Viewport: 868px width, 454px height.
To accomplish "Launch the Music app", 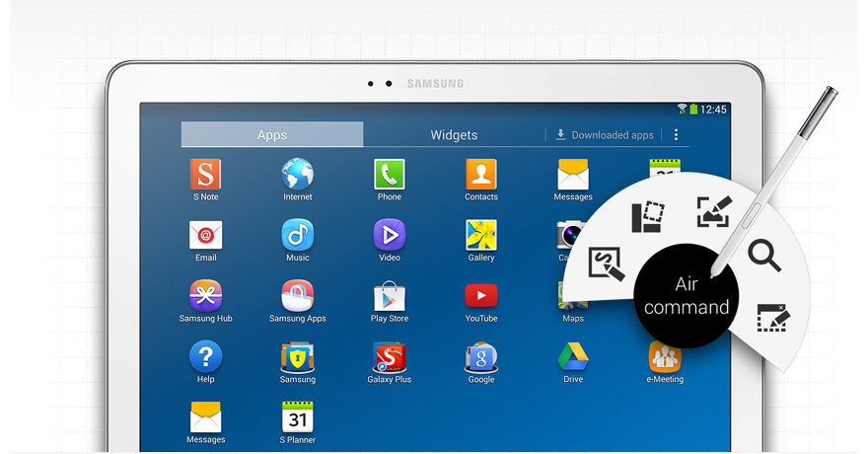I will [x=297, y=236].
